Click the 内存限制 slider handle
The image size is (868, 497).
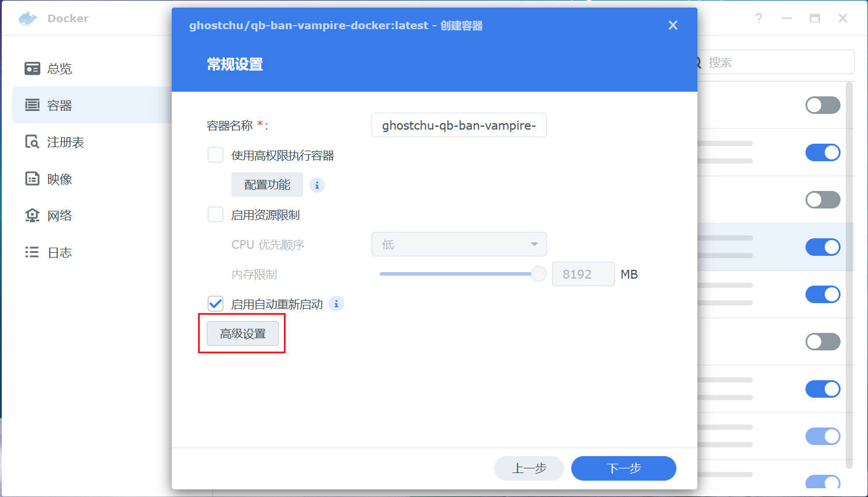(538, 274)
